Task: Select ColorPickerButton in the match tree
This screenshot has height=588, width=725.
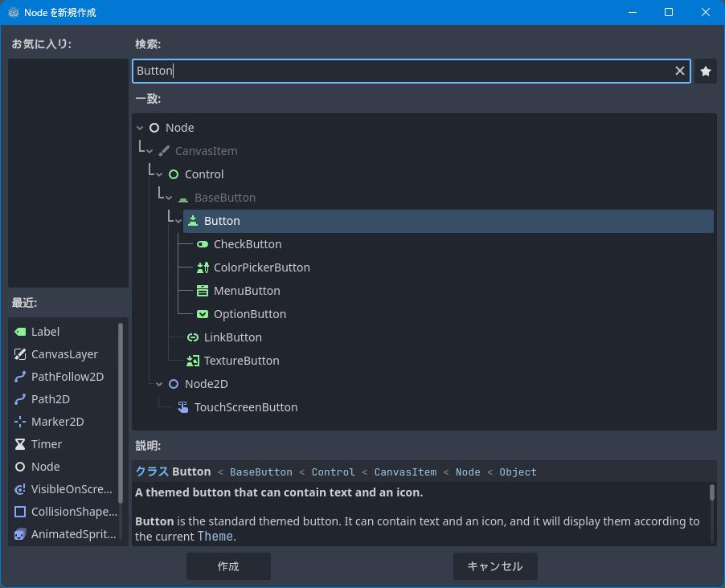Action: tap(262, 267)
